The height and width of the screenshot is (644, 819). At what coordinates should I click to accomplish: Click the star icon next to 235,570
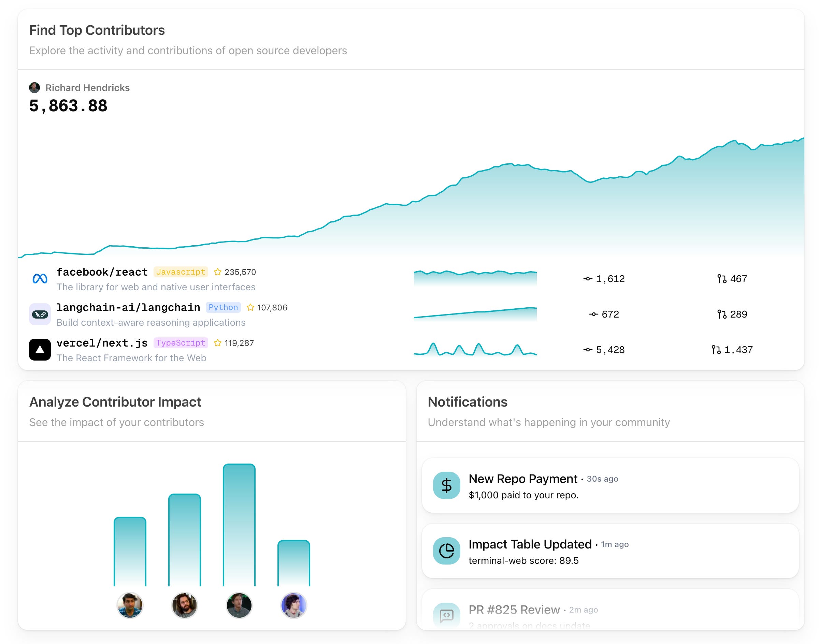coord(217,272)
